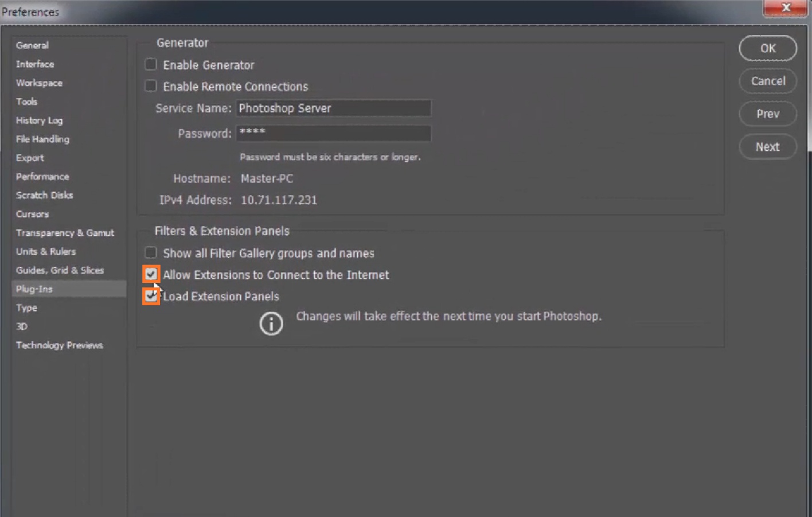Select the Plug-Ins category
812x517 pixels.
[69, 289]
